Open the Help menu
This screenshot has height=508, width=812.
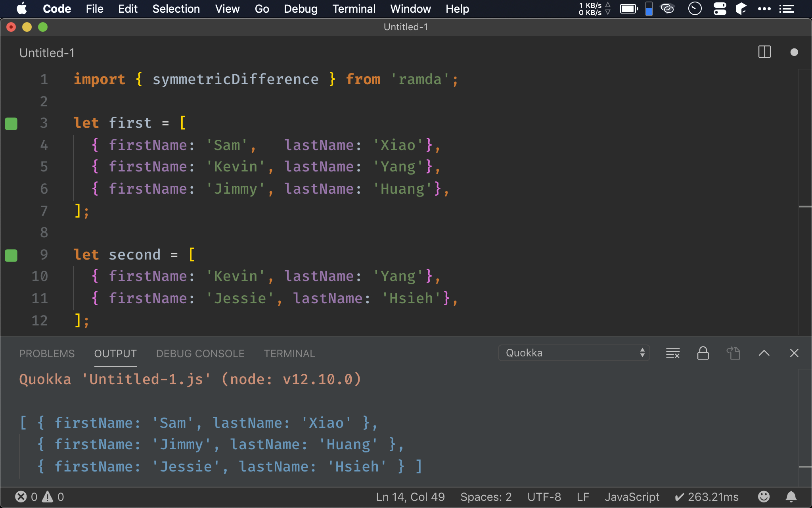point(457,9)
